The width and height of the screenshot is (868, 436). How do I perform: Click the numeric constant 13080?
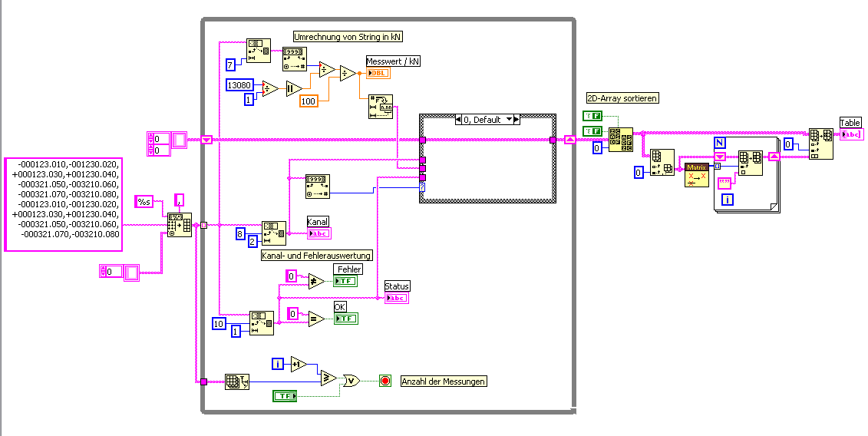pyautogui.click(x=240, y=85)
